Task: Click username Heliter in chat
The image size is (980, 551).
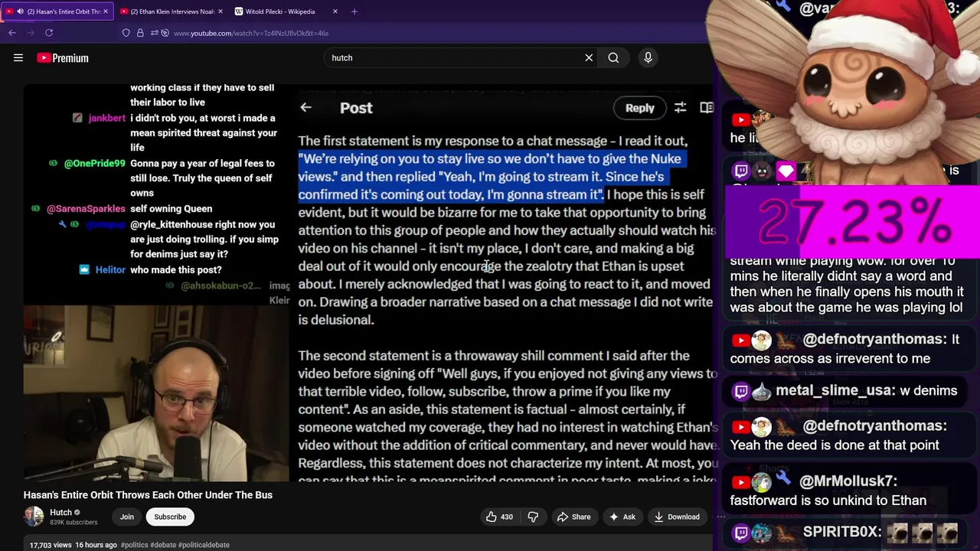Action: 110,269
